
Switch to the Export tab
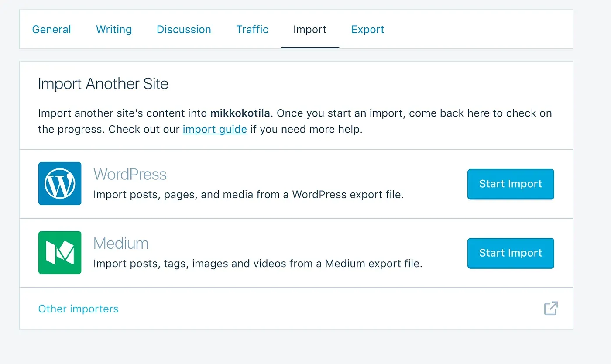pos(368,30)
